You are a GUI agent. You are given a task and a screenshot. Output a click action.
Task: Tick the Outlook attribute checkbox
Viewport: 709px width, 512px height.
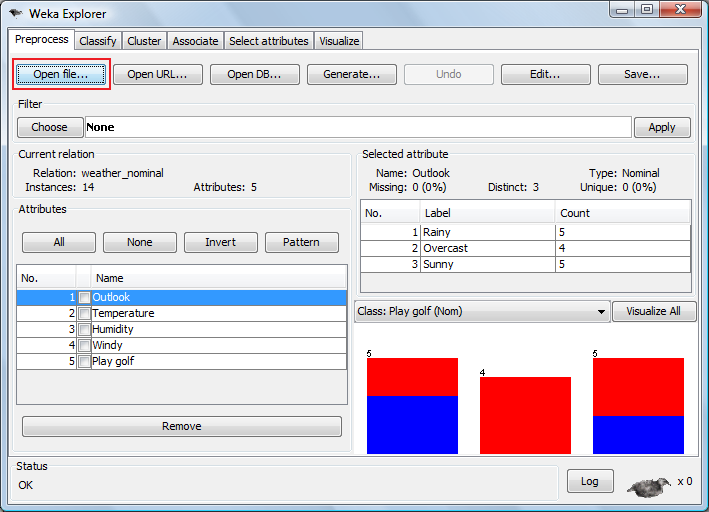[x=84, y=297]
